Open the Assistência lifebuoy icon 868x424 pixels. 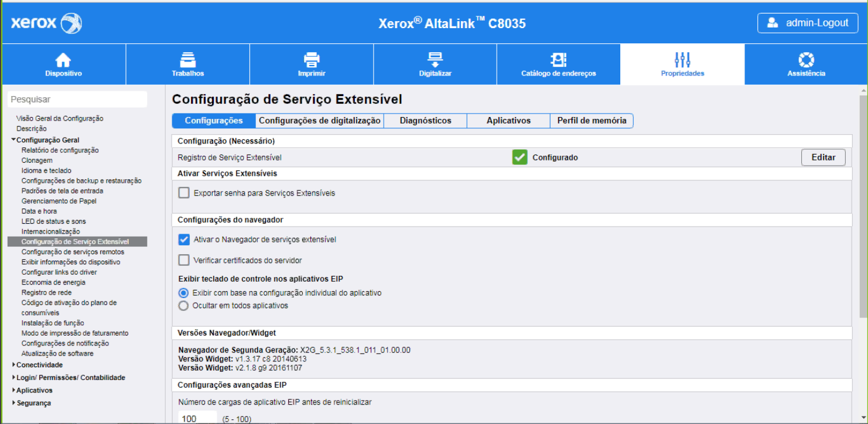pyautogui.click(x=806, y=60)
